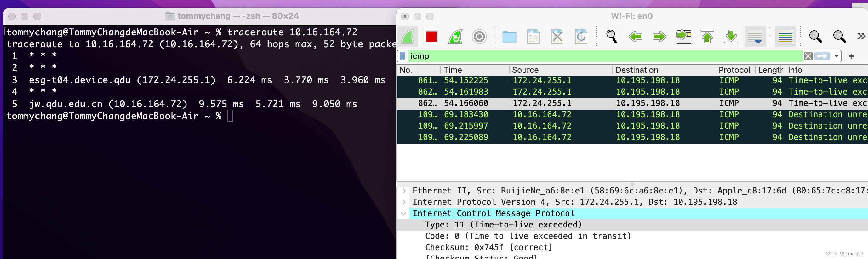868x259 pixels.
Task: Add a filter button with the plus
Action: (x=852, y=56)
